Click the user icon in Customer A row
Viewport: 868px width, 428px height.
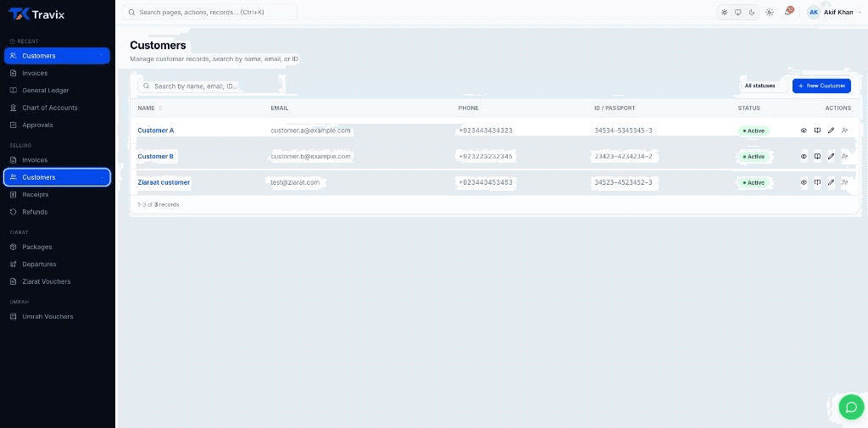[845, 131]
